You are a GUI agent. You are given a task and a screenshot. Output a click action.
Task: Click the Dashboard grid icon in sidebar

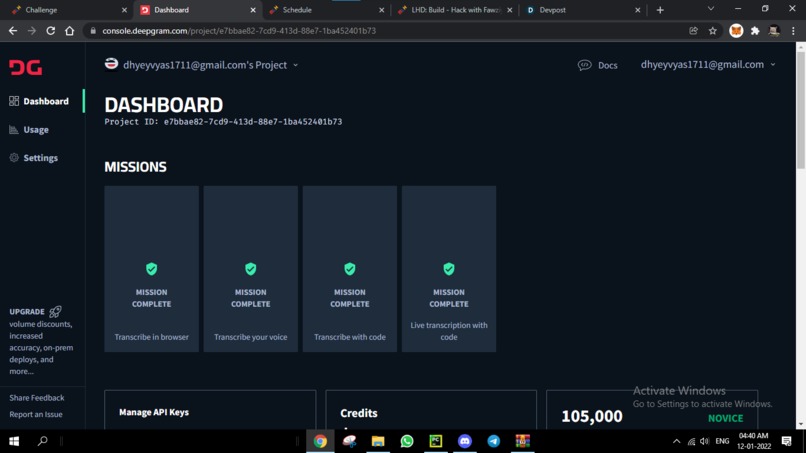(14, 101)
